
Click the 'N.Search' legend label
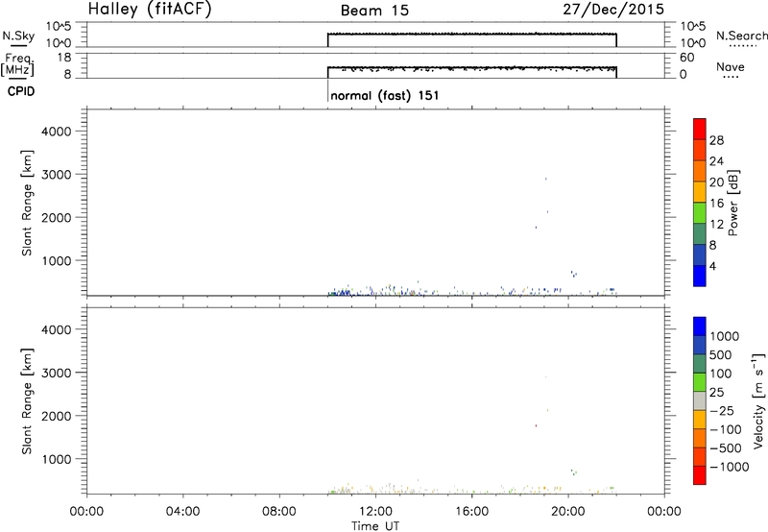(x=741, y=36)
